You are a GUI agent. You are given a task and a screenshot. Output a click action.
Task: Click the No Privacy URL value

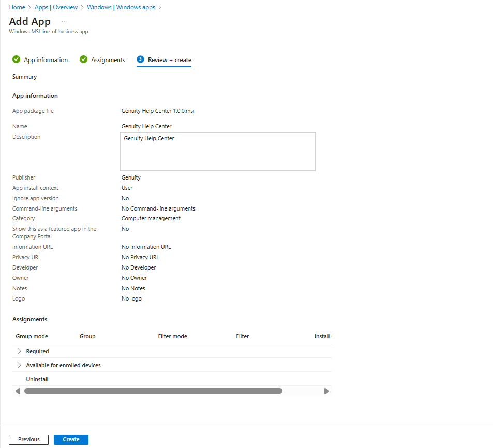(140, 257)
